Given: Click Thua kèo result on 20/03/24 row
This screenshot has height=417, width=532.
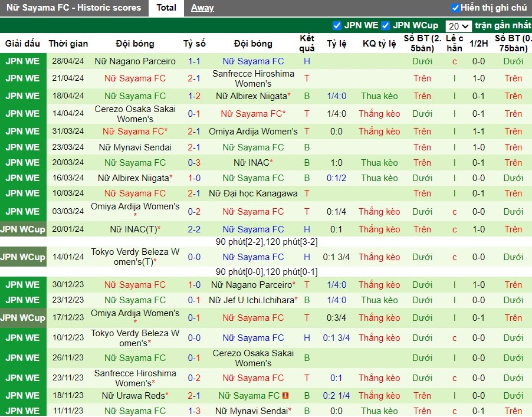Looking at the screenshot, I should [x=379, y=163].
